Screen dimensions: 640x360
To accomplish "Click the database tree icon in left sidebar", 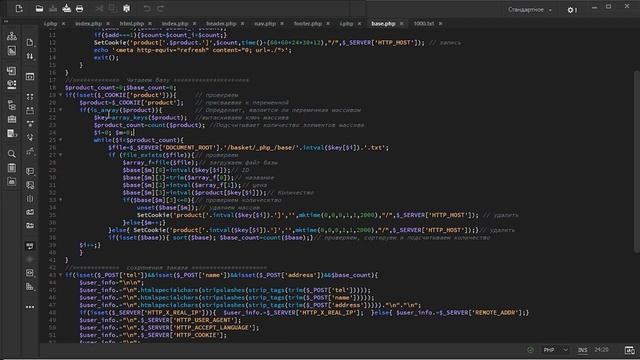I will [12, 105].
